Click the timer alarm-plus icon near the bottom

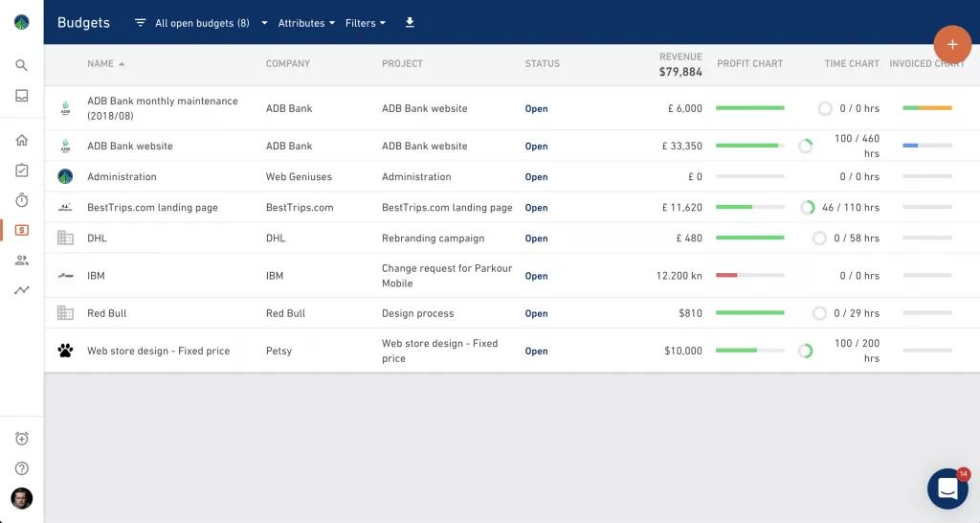coord(21,439)
